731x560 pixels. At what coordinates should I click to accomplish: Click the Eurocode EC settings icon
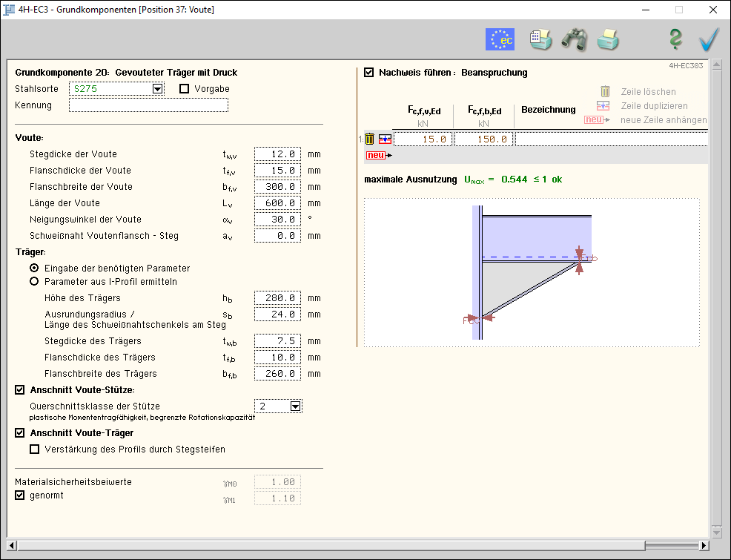[500, 39]
